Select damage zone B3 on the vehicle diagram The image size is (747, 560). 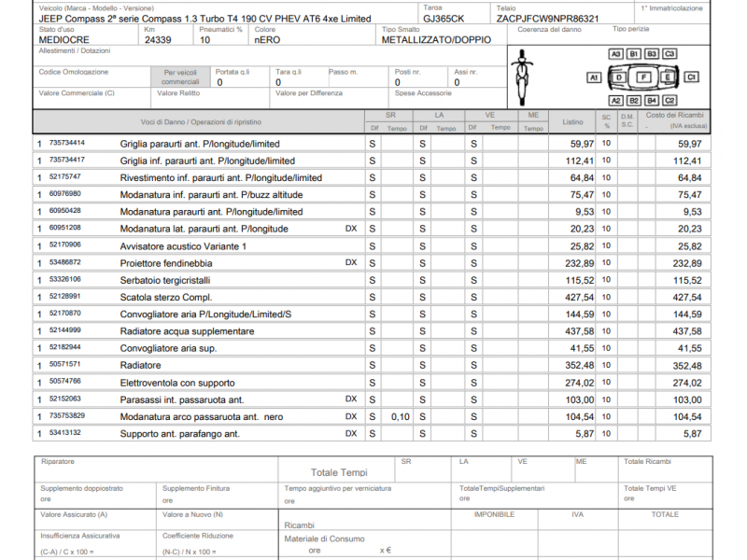tap(652, 54)
